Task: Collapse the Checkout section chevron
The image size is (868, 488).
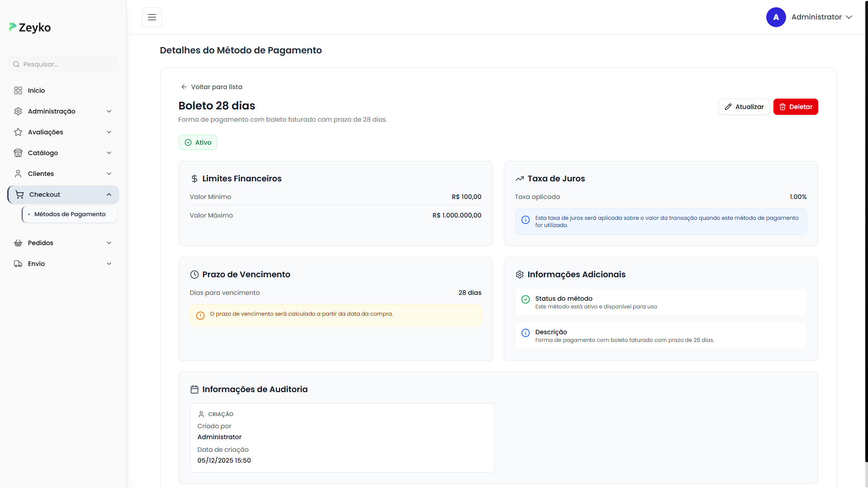Action: tap(109, 194)
